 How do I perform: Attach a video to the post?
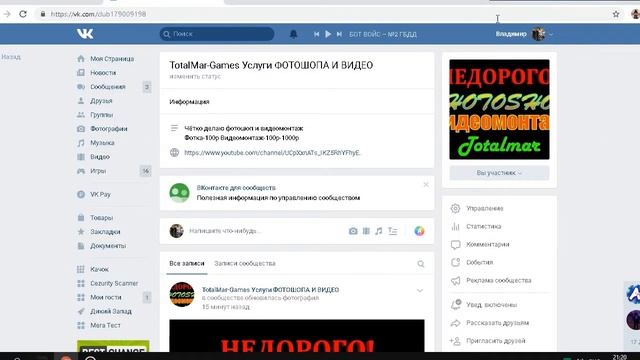366,231
